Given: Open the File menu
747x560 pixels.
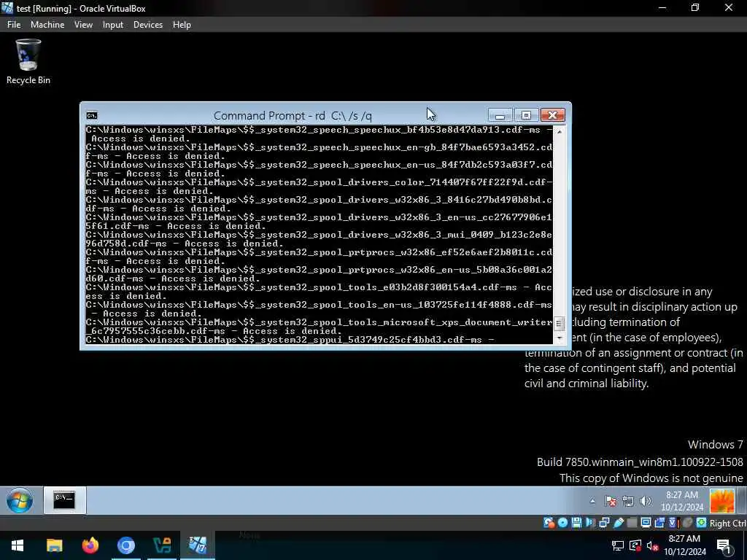Looking at the screenshot, I should tap(14, 25).
